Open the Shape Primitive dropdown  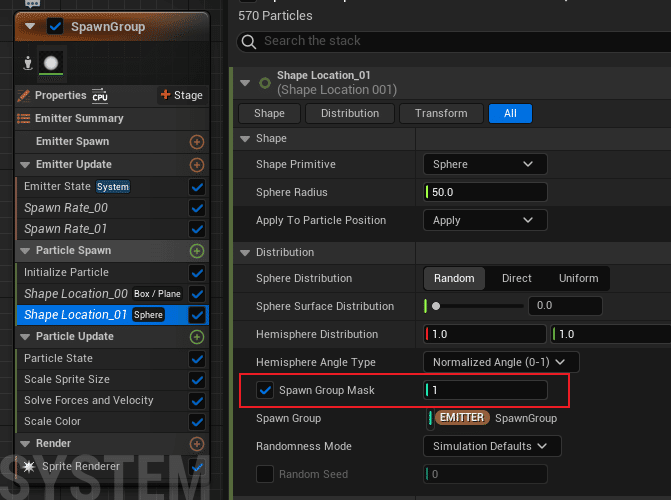(x=485, y=164)
